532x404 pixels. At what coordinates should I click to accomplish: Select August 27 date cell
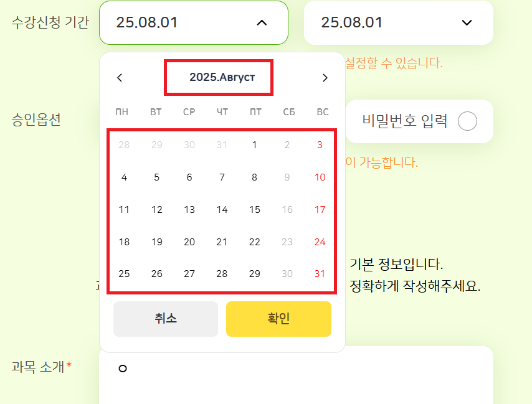pos(189,274)
